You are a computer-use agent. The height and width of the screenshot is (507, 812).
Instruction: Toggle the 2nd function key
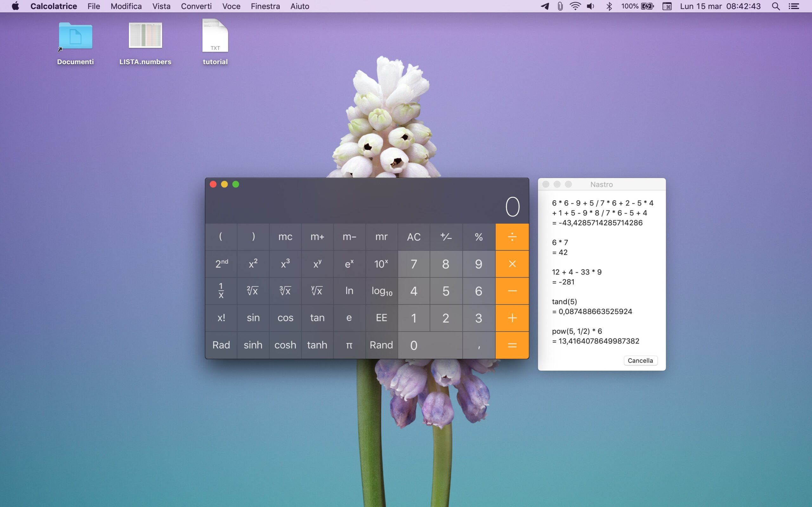pos(221,264)
